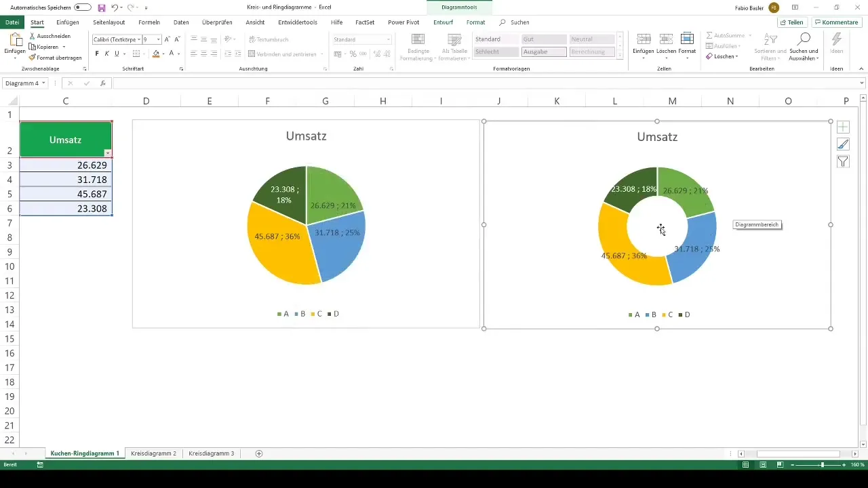Click the undo arrow in quick access toolbar
Image resolution: width=868 pixels, height=488 pixels.
point(115,7)
